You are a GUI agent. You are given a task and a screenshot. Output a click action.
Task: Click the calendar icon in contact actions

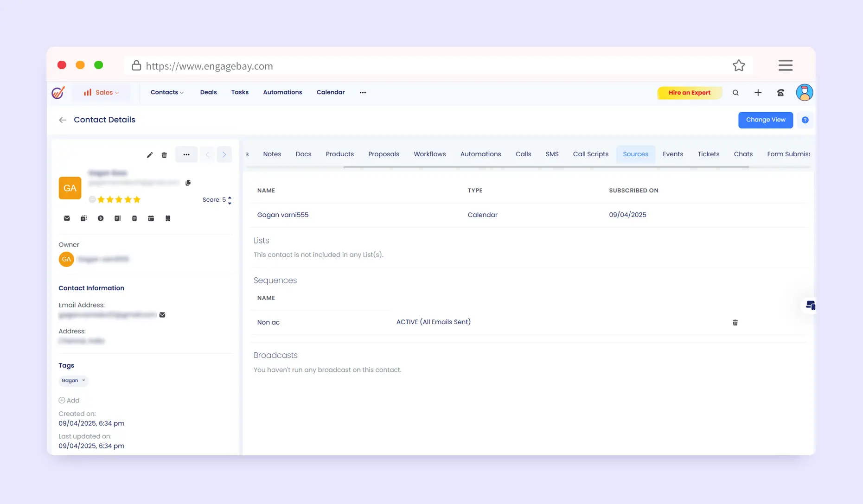point(151,218)
